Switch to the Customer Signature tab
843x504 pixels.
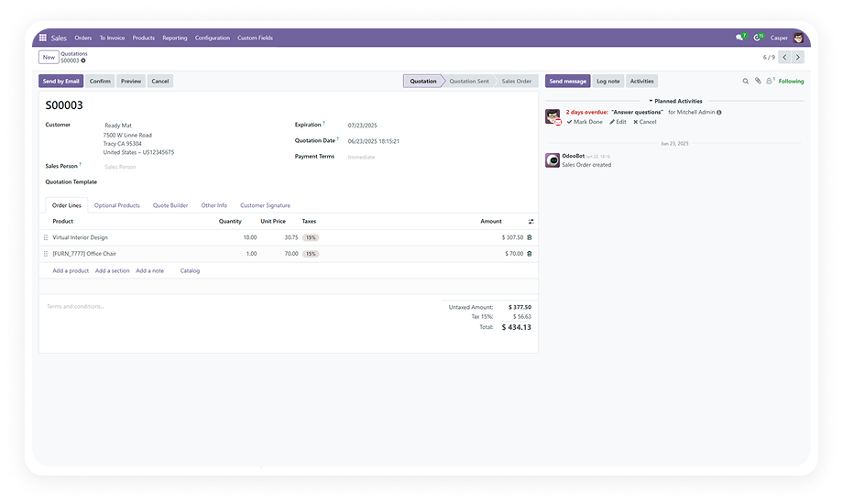pos(265,205)
